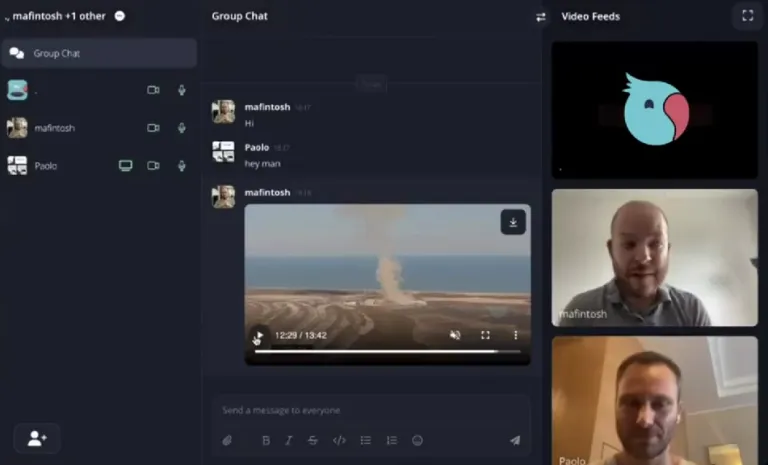Apply bold formatting to message
This screenshot has height=465, width=768.
tap(266, 440)
